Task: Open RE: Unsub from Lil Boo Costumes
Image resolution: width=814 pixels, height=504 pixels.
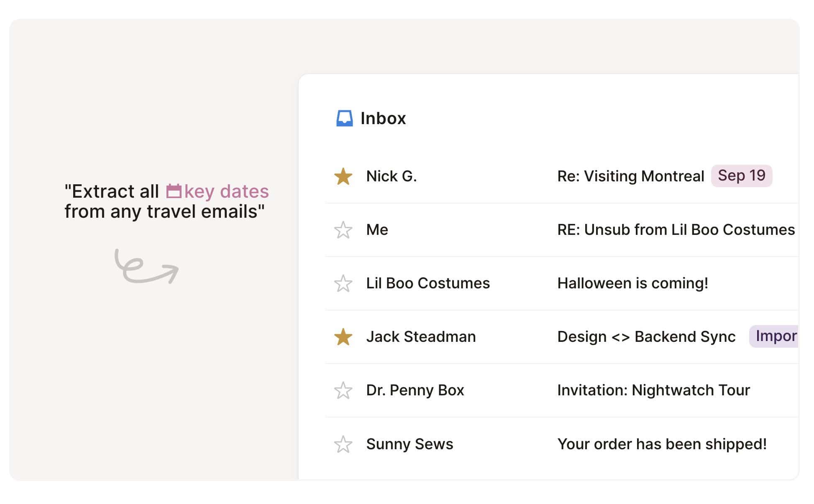Action: point(676,230)
